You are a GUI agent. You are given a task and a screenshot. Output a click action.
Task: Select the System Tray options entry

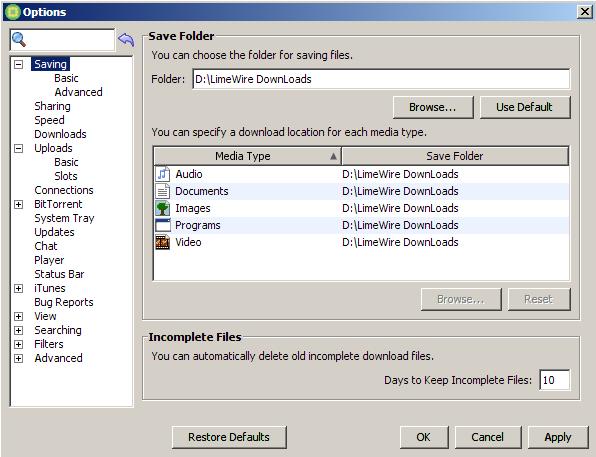tap(64, 218)
